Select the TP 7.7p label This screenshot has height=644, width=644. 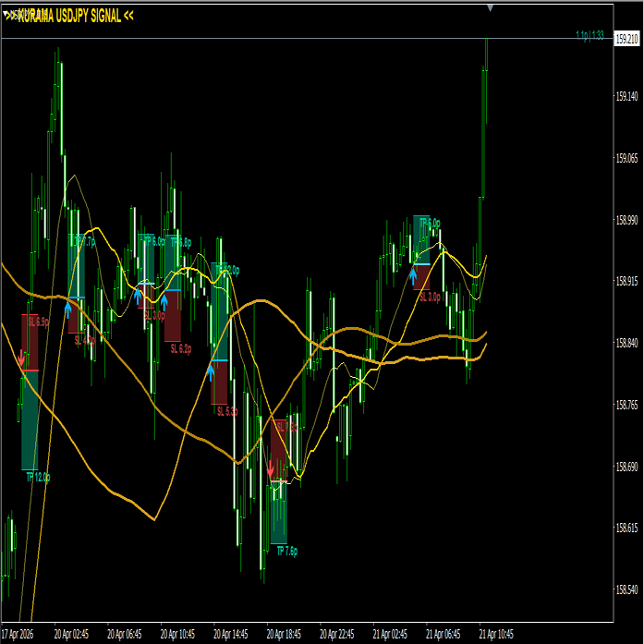click(85, 242)
